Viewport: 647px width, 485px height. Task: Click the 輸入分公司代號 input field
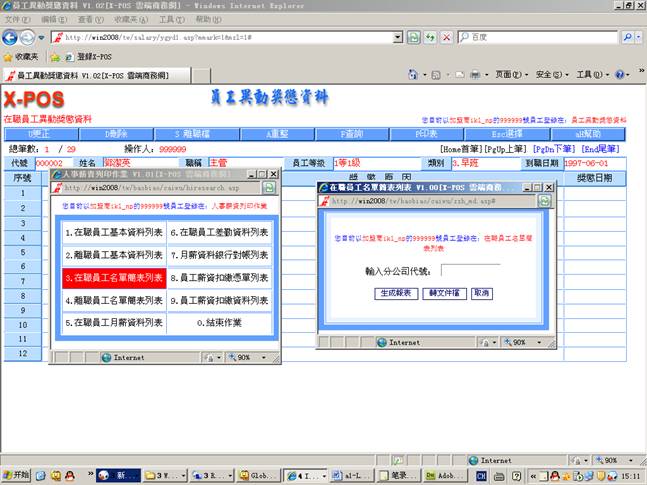coord(470,270)
